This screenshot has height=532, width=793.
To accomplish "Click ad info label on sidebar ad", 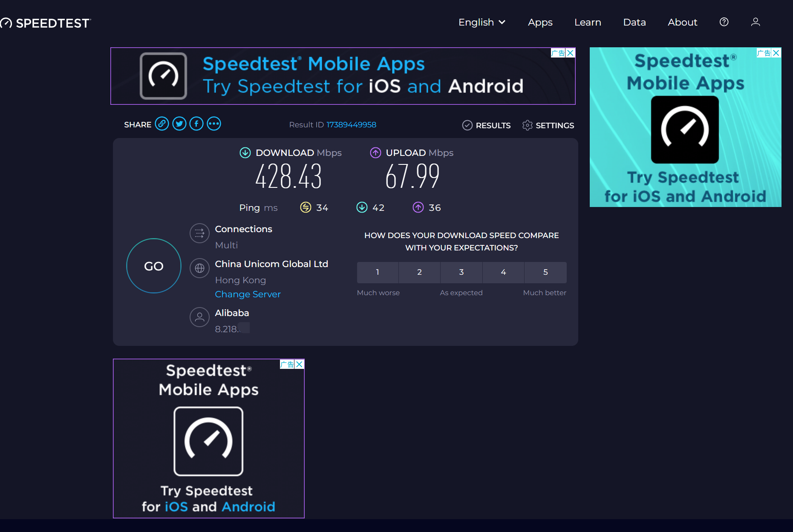I will [764, 53].
